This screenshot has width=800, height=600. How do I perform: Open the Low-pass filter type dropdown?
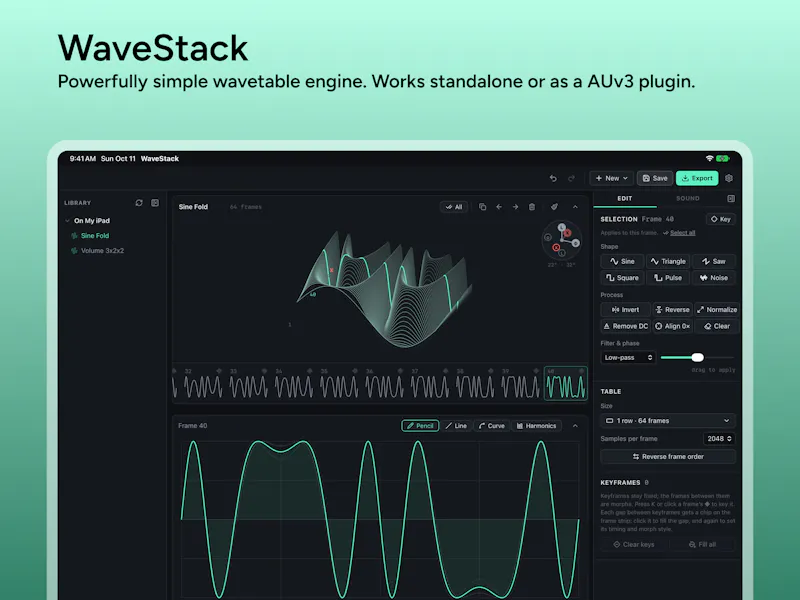pyautogui.click(x=628, y=357)
